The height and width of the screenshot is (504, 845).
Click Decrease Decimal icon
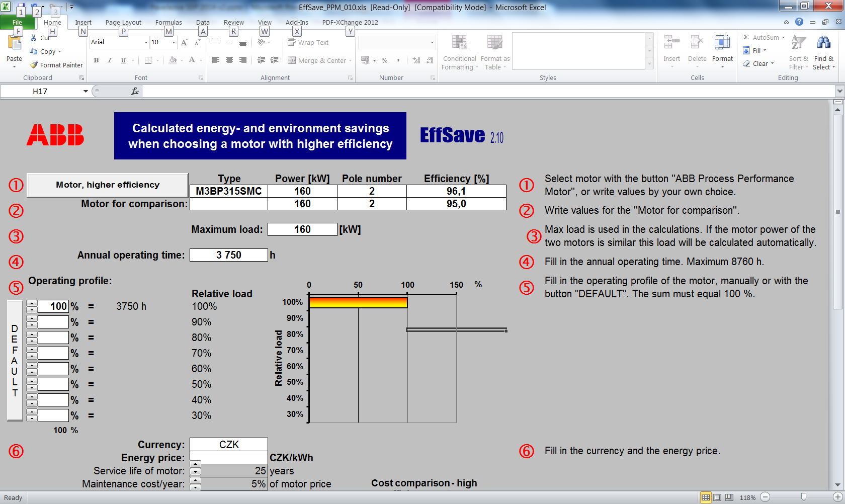[430, 60]
